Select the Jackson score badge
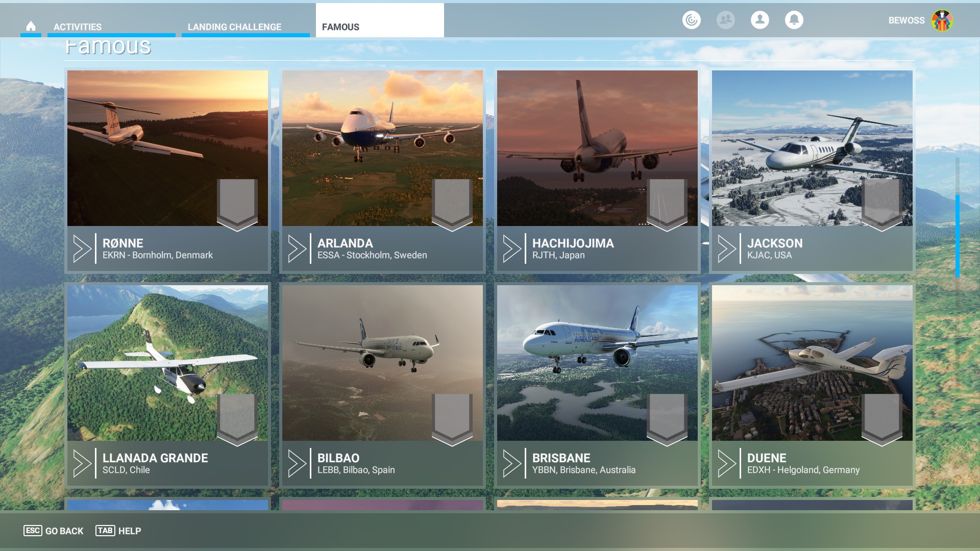The width and height of the screenshot is (980, 551). 882,204
